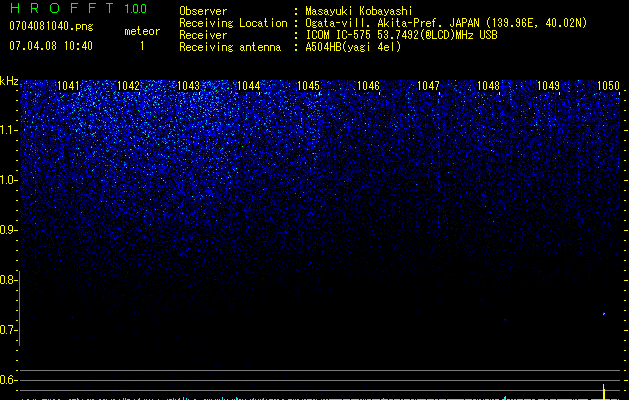Click the yellow meteor spike at bottom right

point(604,392)
